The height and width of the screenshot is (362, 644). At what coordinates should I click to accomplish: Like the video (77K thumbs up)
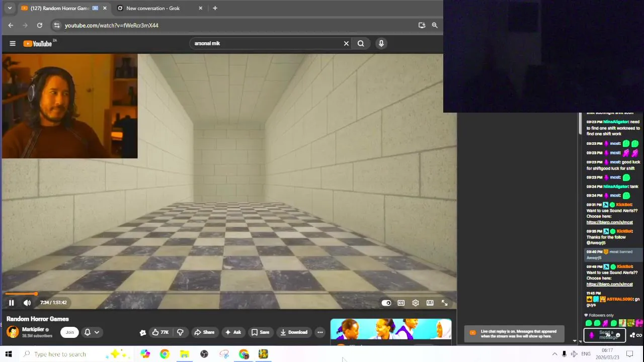[x=160, y=332]
